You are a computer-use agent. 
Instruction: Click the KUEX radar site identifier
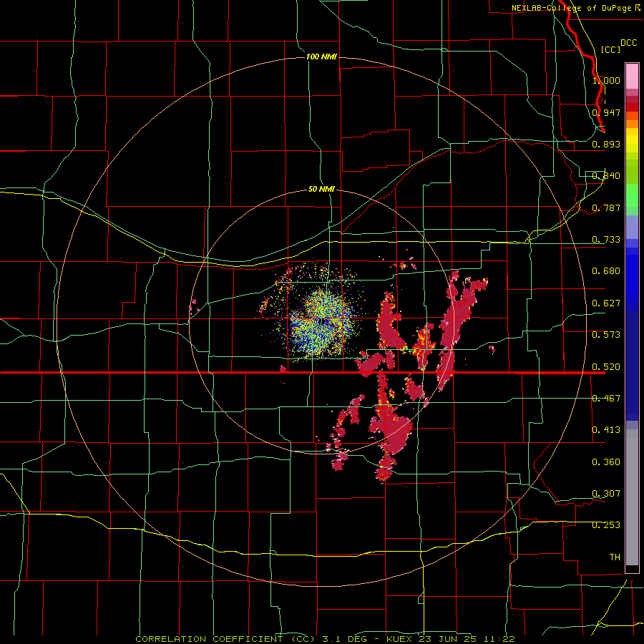pyautogui.click(x=399, y=639)
